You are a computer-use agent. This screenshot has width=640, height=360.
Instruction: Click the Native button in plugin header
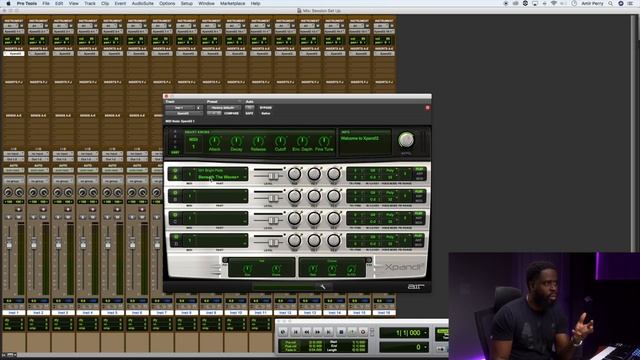pos(266,113)
